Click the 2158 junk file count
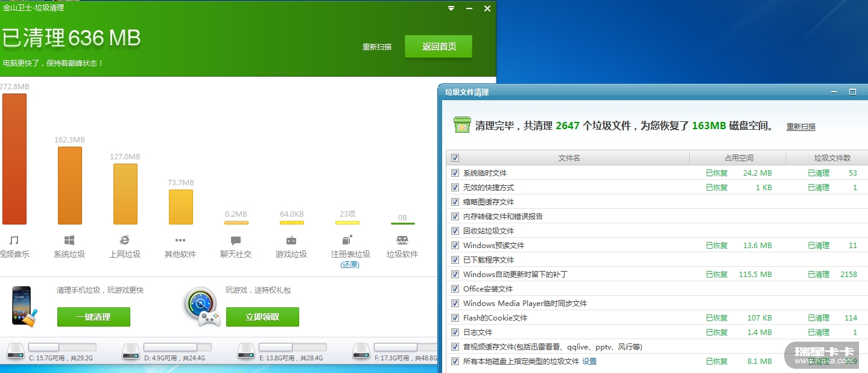This screenshot has height=373, width=868. click(x=848, y=274)
